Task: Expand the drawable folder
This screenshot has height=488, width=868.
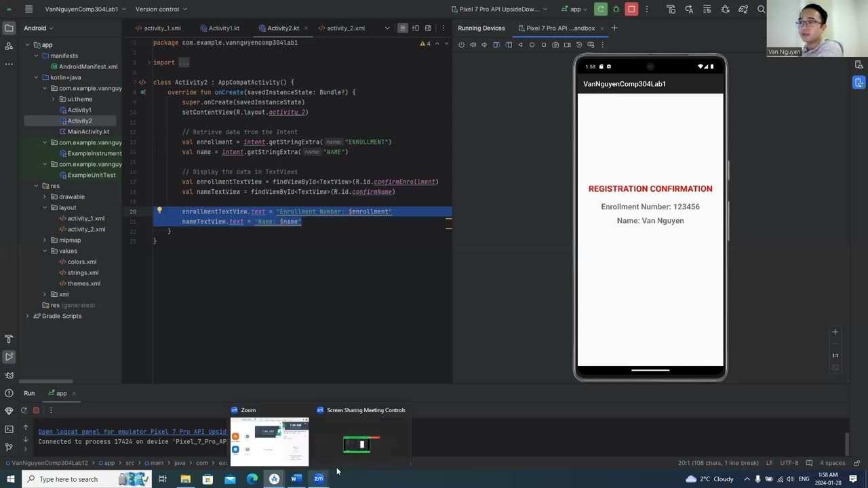Action: [x=45, y=197]
